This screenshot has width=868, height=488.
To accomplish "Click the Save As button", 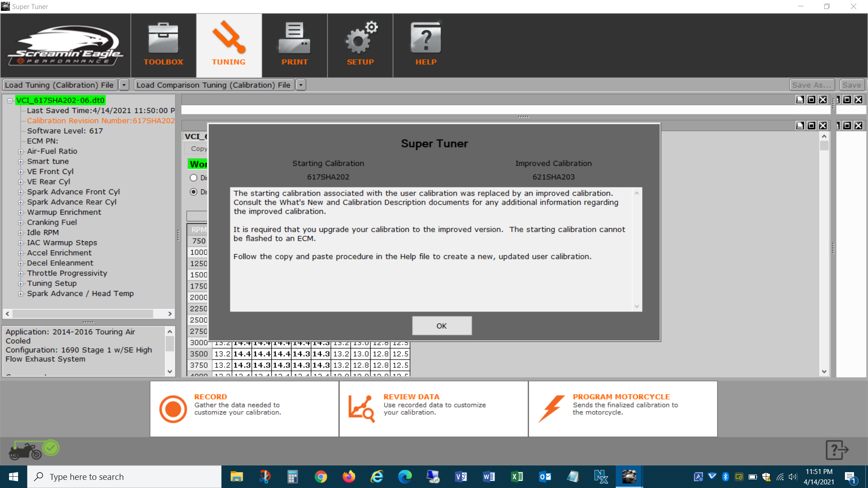I will click(x=811, y=85).
